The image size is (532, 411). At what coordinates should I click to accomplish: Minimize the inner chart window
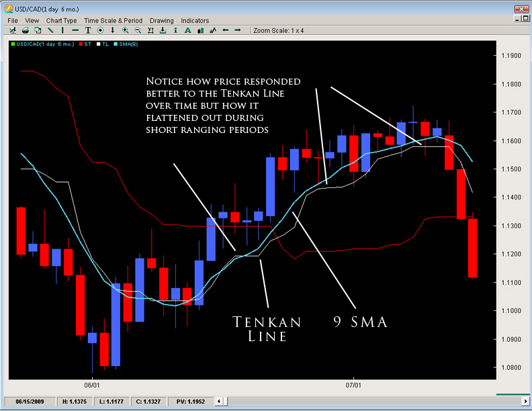517,19
